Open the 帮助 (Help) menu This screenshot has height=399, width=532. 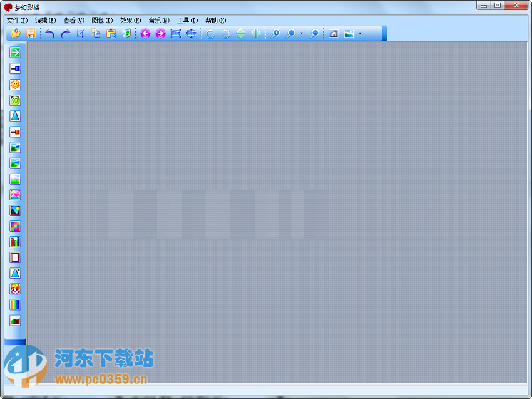[x=215, y=21]
